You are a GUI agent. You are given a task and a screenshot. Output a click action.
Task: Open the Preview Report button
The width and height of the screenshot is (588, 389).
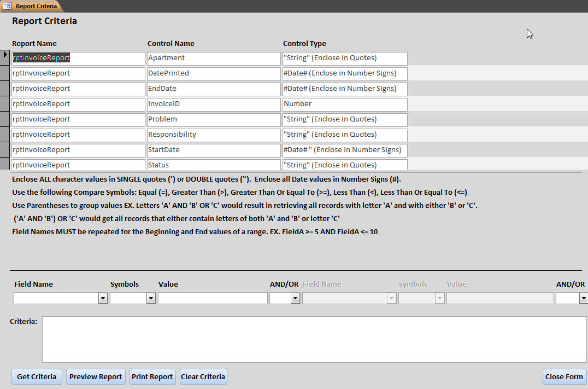pos(96,376)
